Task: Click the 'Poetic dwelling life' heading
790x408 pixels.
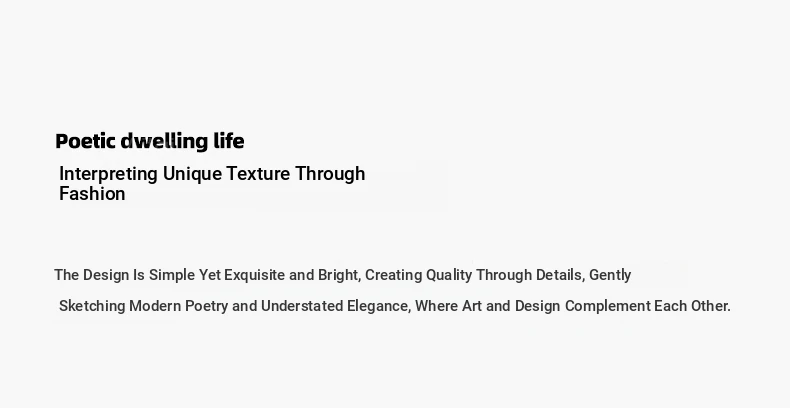Action: pyautogui.click(x=150, y=142)
